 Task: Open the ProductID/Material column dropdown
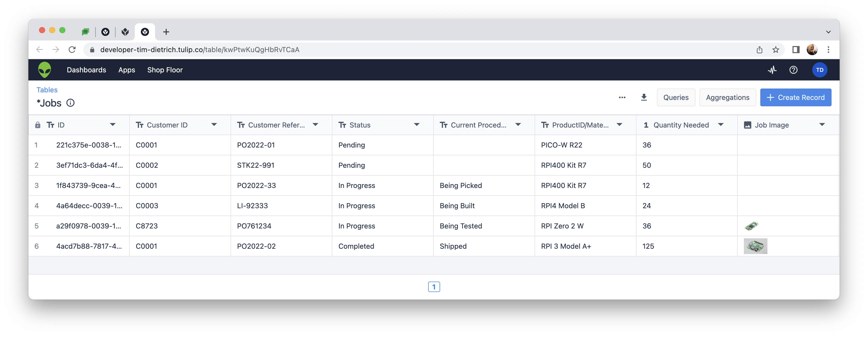click(619, 125)
